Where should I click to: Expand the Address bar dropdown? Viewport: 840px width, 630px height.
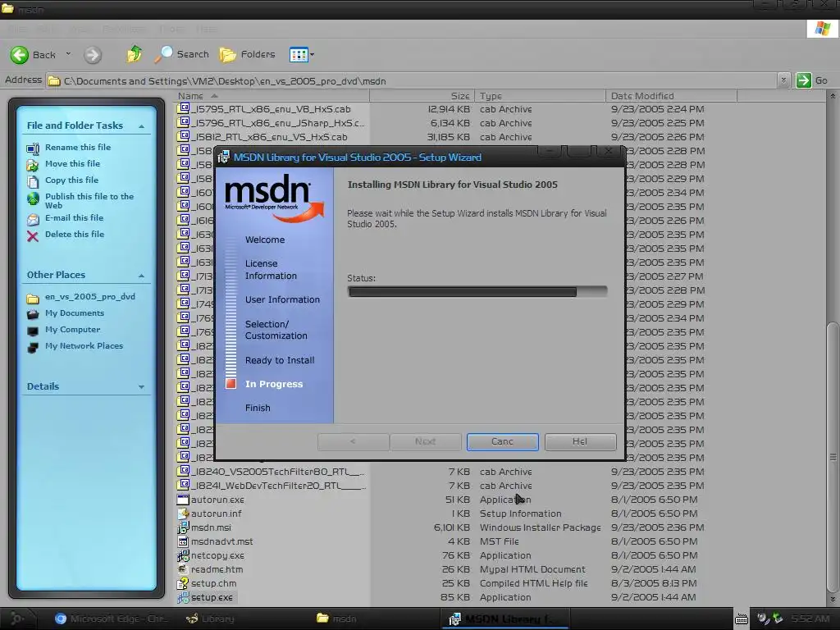click(x=783, y=80)
